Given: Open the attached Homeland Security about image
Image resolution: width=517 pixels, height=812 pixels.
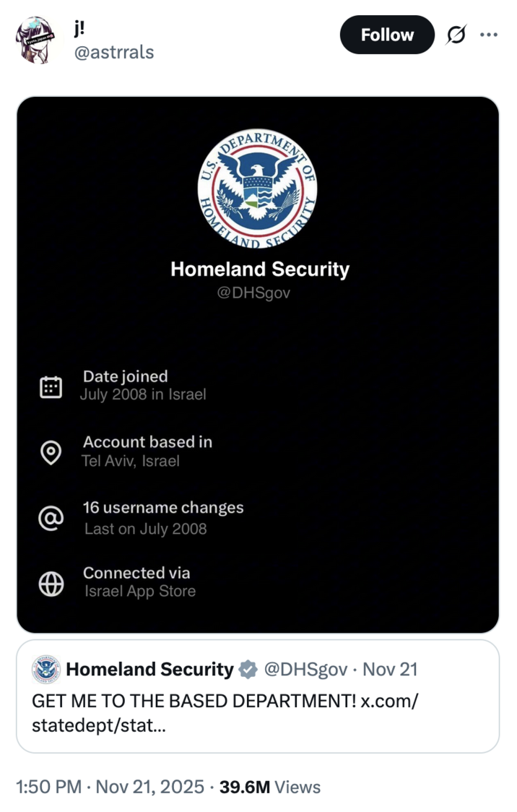Looking at the screenshot, I should (x=258, y=361).
